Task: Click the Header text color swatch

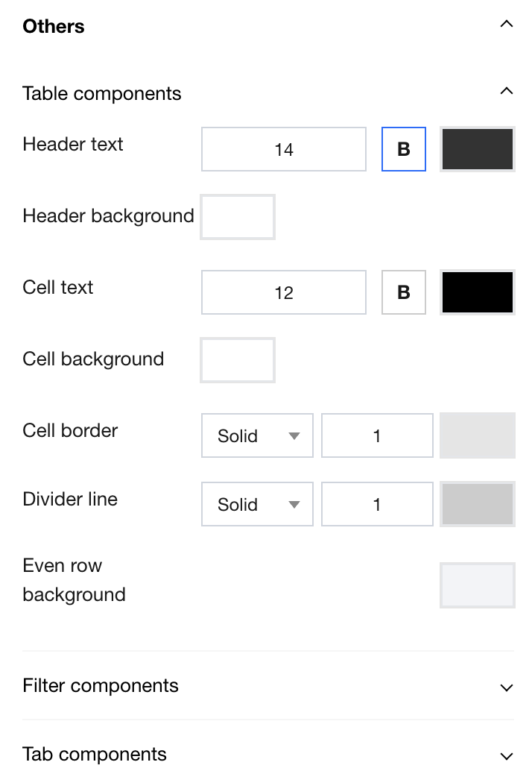Action: point(478,149)
